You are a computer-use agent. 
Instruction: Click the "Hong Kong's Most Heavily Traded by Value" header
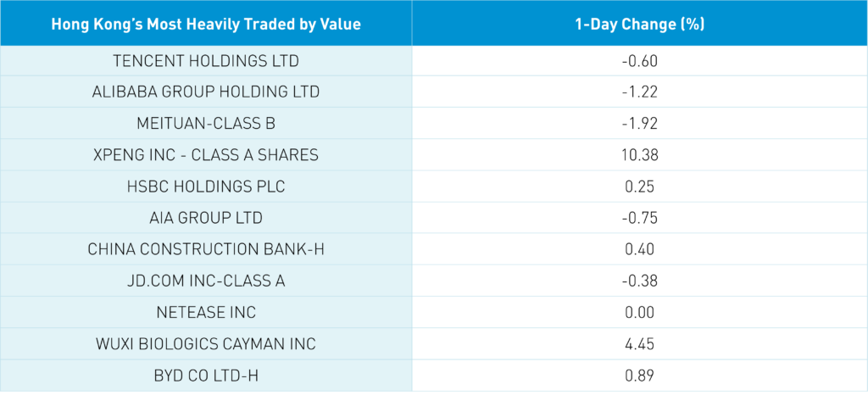click(206, 25)
